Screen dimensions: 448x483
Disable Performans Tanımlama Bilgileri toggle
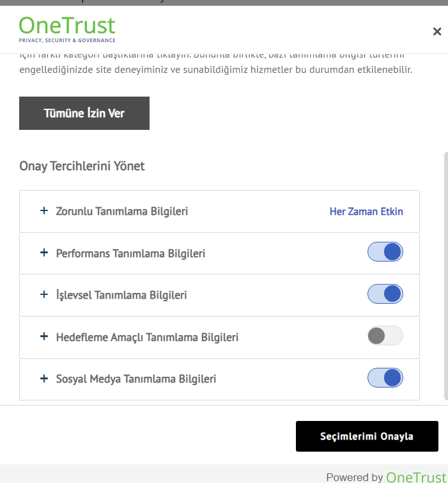point(385,252)
